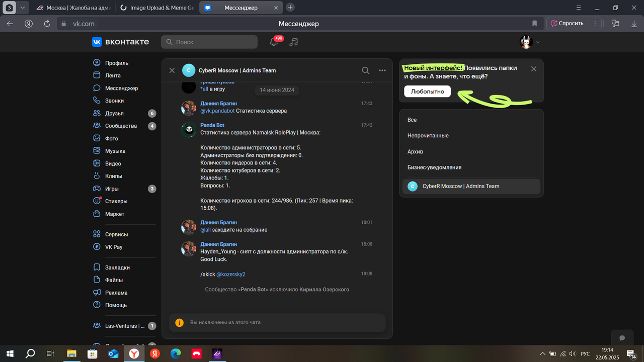Image resolution: width=644 pixels, height=362 pixels.
Task: Go to Мессенджер in the sidebar
Action: click(121, 88)
